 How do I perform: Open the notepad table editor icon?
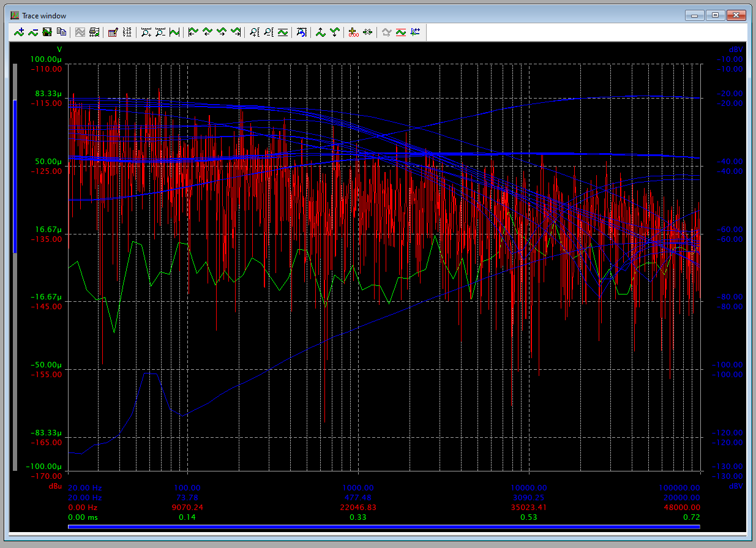point(113,32)
